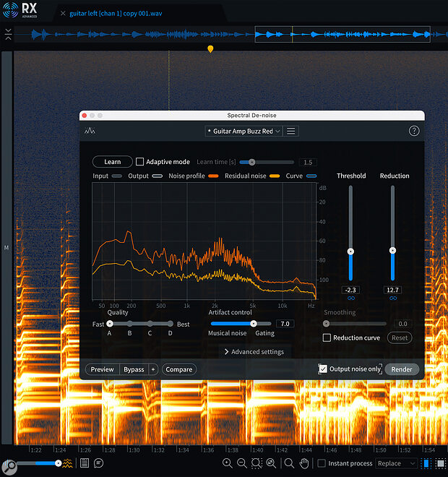Viewport: 448px width, 477px height.
Task: Open the Guitar Amp Buzz Red preset dropdown
Action: click(x=244, y=131)
